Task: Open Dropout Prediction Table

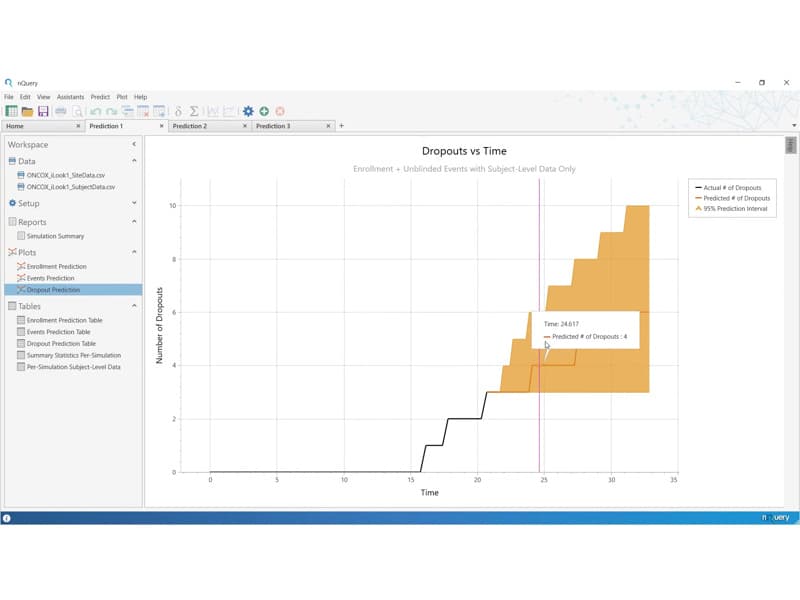Action: click(x=61, y=344)
